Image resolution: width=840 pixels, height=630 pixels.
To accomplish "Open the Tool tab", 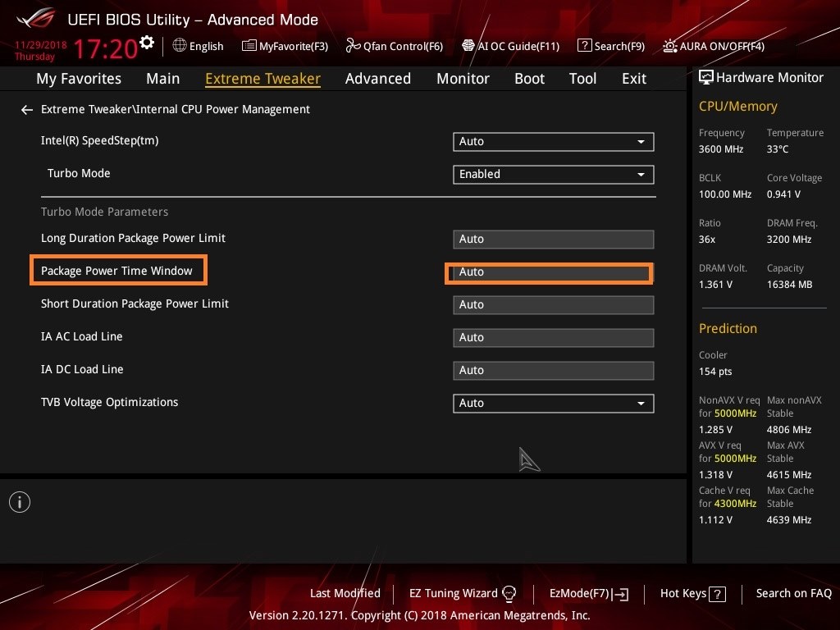I will pyautogui.click(x=583, y=79).
